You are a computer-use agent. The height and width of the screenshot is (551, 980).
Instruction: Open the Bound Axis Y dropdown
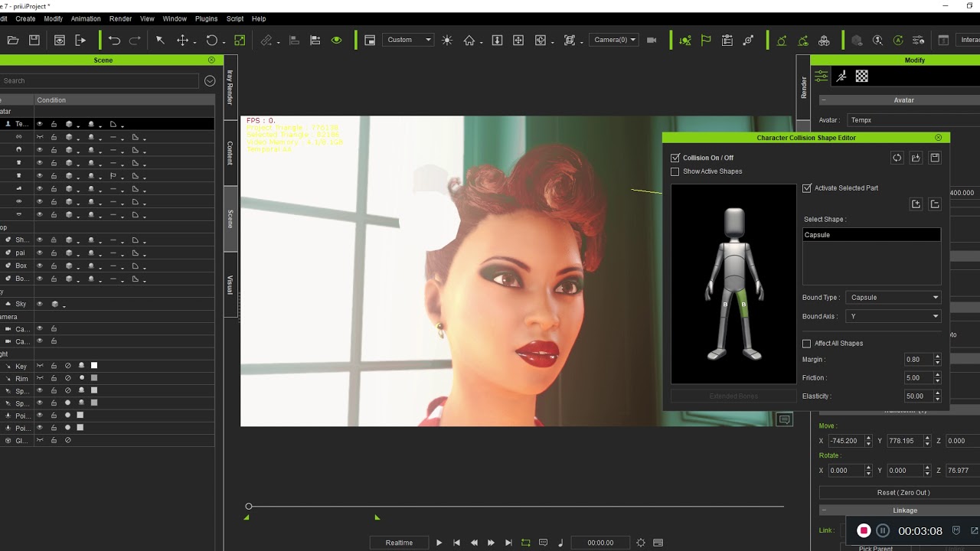tap(893, 316)
